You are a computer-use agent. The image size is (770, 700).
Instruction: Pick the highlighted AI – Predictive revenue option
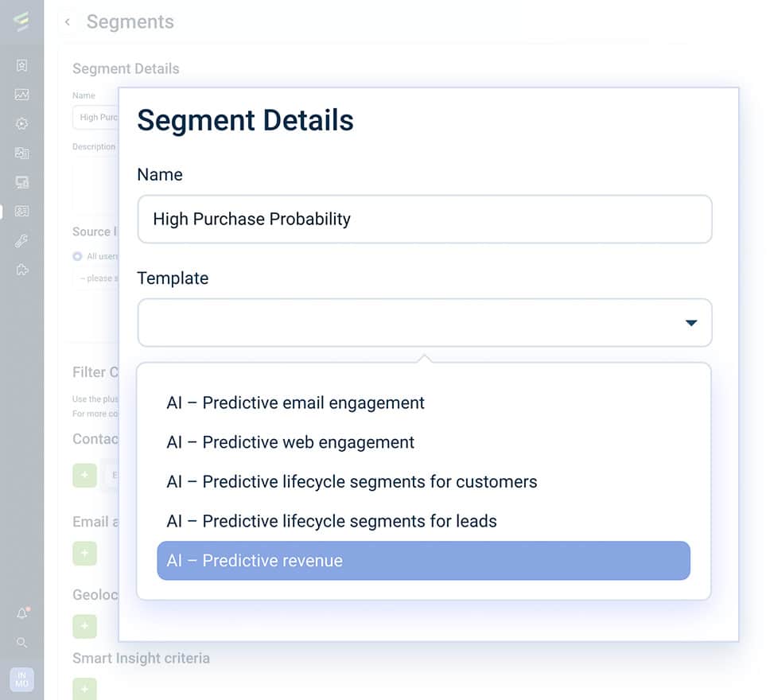(x=423, y=561)
